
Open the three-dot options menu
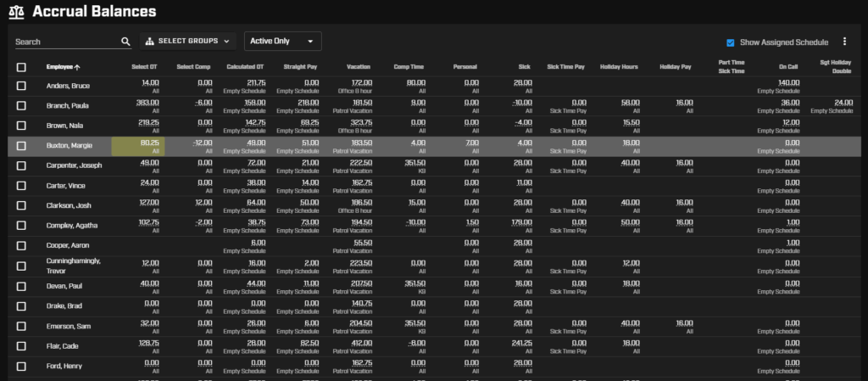(x=844, y=41)
